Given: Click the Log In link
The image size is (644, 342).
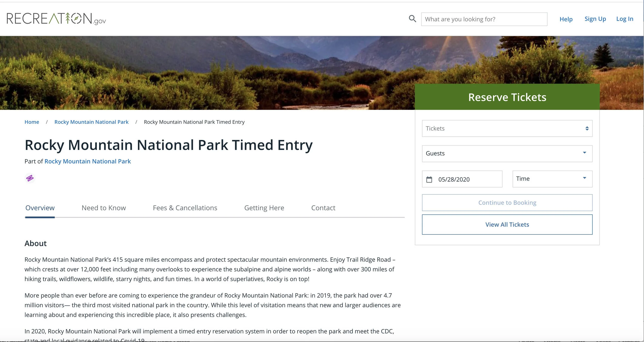Looking at the screenshot, I should click(624, 19).
